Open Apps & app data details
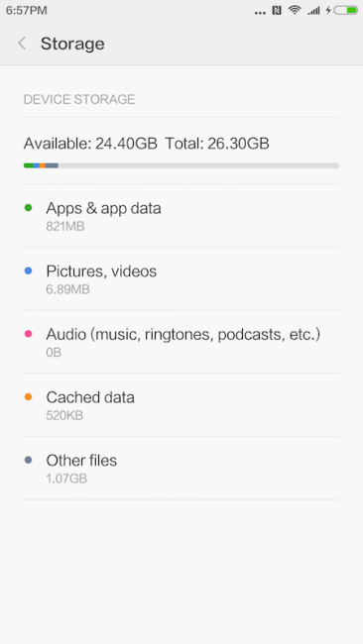The image size is (363, 644). pyautogui.click(x=181, y=216)
